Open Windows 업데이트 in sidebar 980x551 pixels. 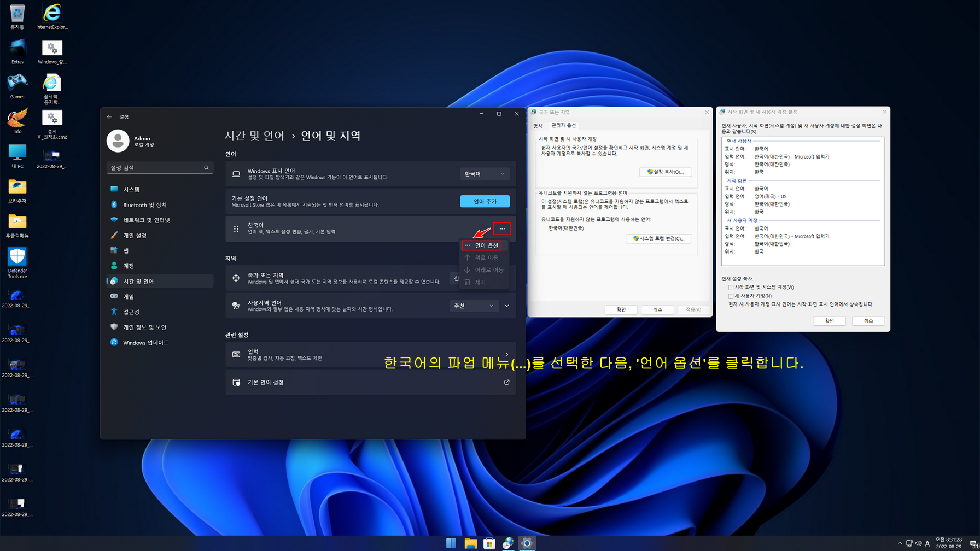pyautogui.click(x=159, y=342)
